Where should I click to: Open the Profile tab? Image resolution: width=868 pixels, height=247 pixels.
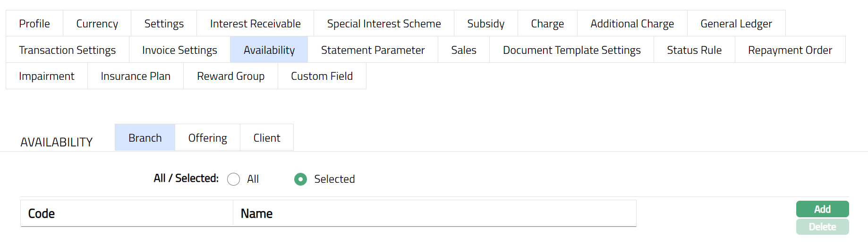(x=34, y=24)
